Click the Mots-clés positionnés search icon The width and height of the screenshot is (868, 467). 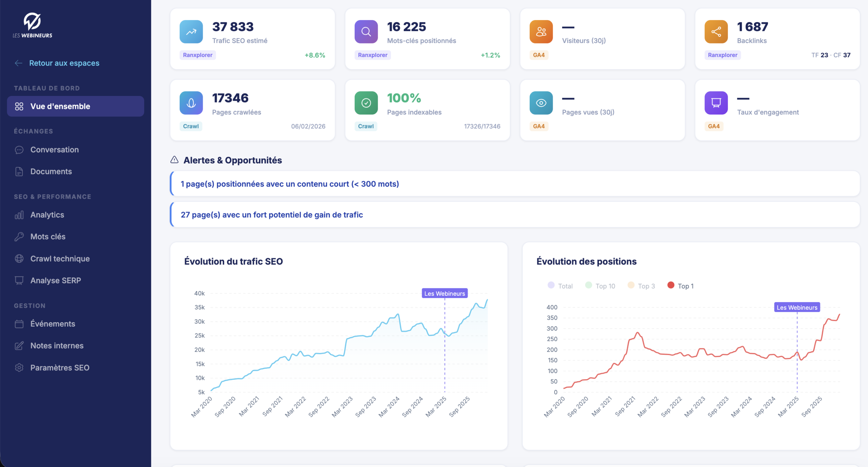[366, 32]
